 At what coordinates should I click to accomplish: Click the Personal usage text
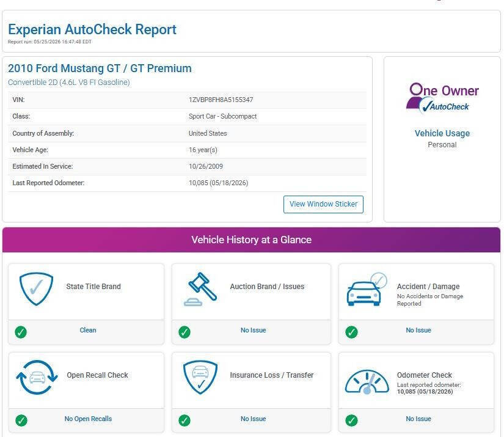(442, 145)
